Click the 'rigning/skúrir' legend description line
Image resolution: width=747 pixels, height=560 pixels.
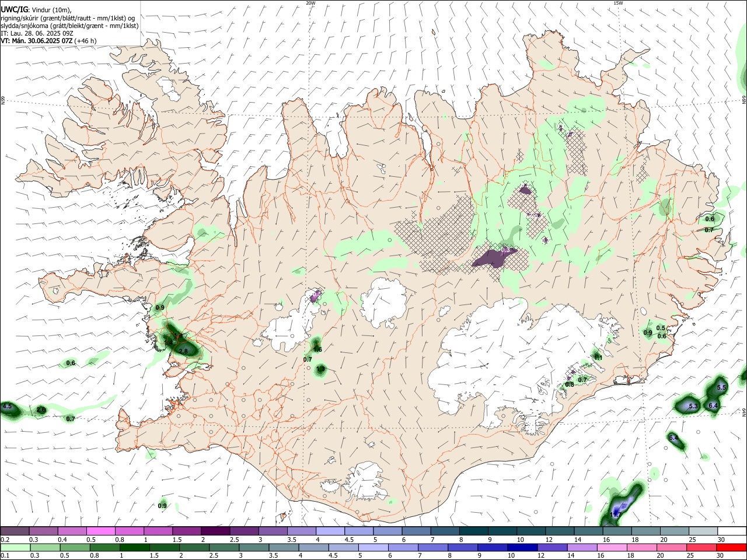(x=68, y=18)
